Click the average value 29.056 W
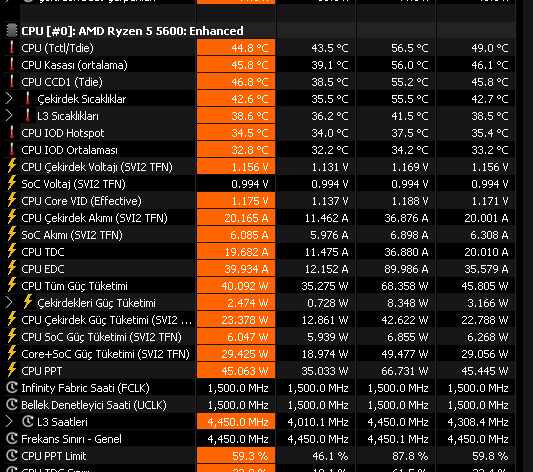 pos(484,354)
